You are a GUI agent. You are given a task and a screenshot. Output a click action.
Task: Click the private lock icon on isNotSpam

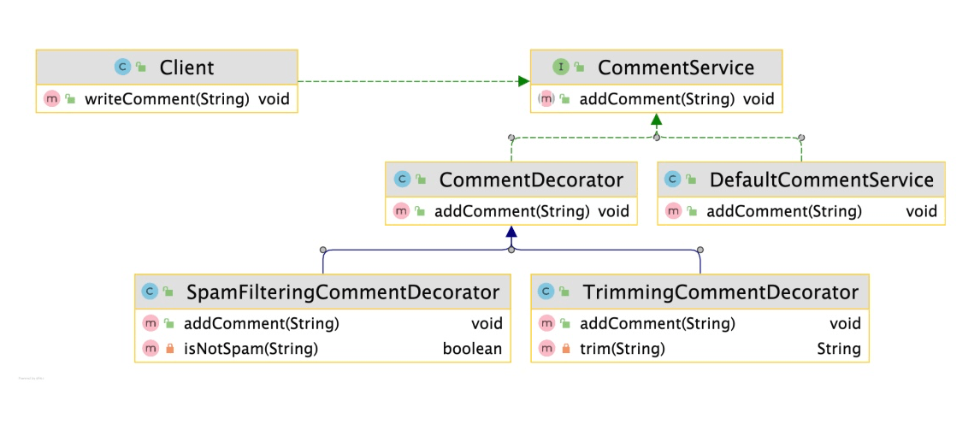(169, 349)
